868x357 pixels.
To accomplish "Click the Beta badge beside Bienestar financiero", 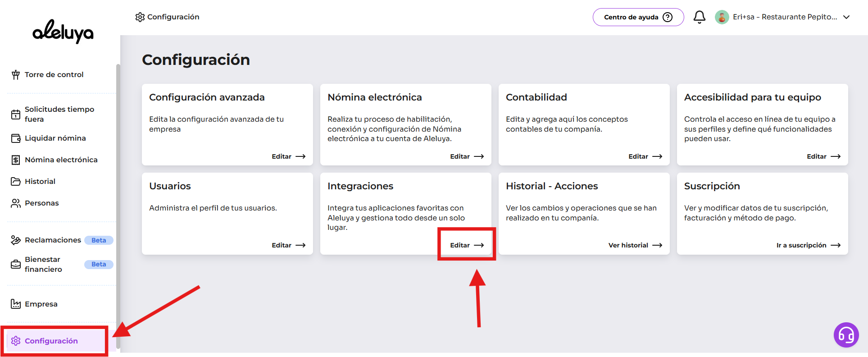I will 99,265.
